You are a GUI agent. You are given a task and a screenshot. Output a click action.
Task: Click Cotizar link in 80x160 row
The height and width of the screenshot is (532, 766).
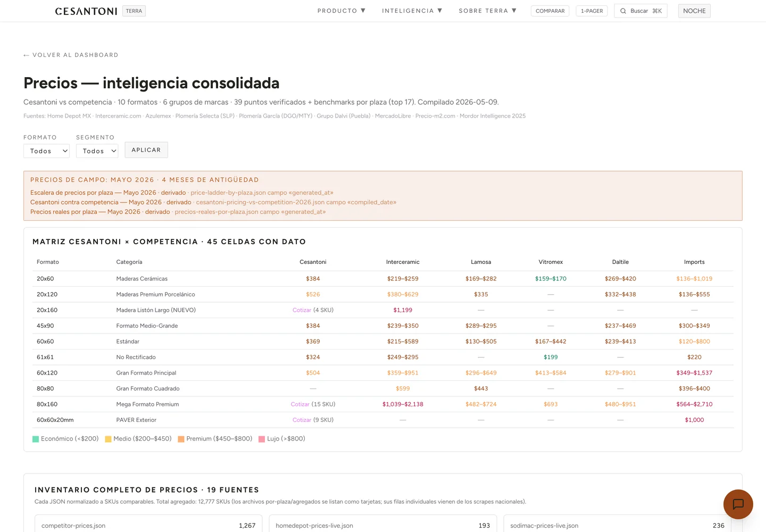point(300,404)
